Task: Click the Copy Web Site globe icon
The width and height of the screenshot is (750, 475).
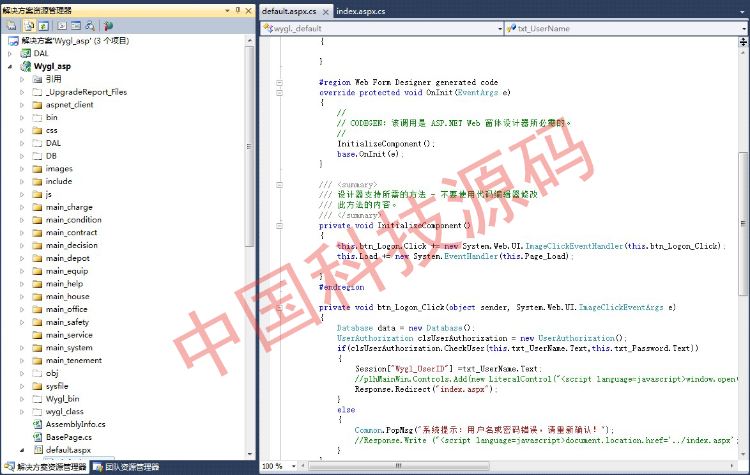Action: (109, 26)
